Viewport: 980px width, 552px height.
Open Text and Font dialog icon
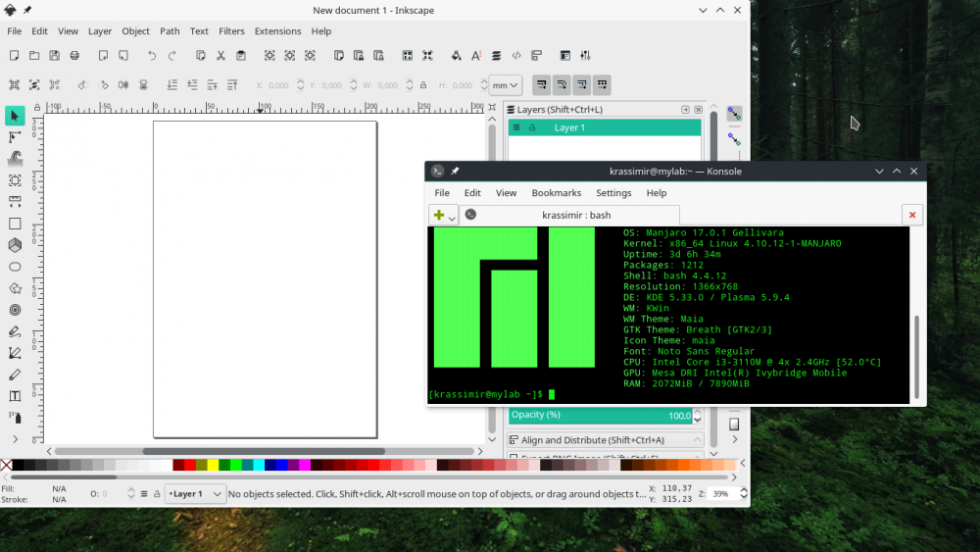click(476, 56)
